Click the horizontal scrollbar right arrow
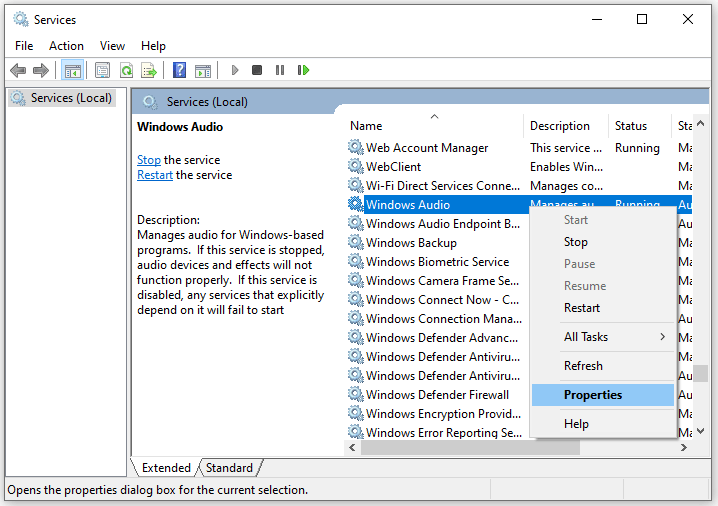The image size is (718, 506). click(x=684, y=447)
